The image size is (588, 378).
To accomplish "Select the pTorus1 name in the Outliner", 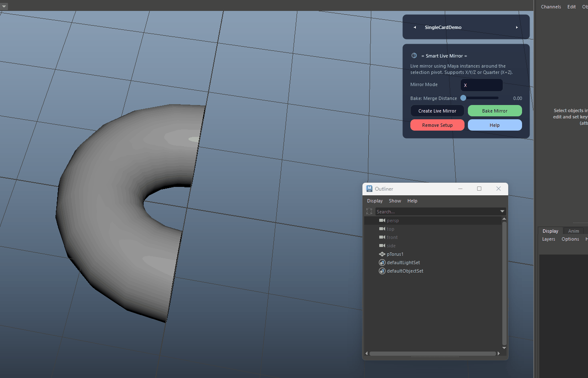I will 395,254.
